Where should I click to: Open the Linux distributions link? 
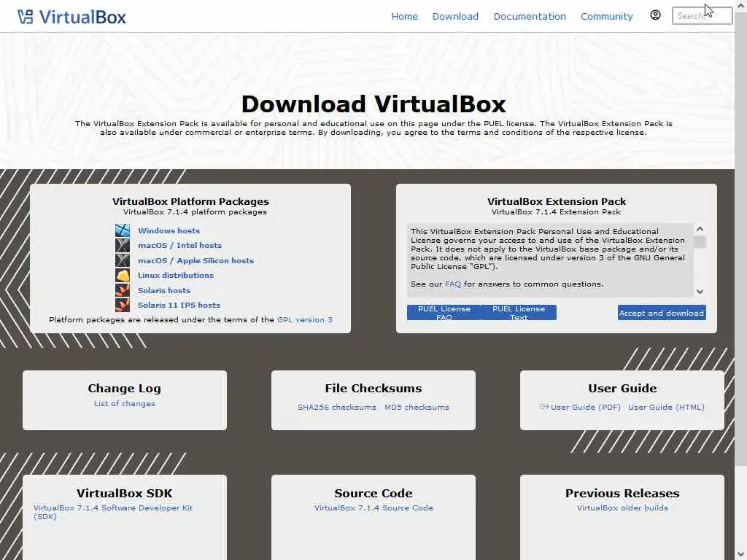coord(176,275)
